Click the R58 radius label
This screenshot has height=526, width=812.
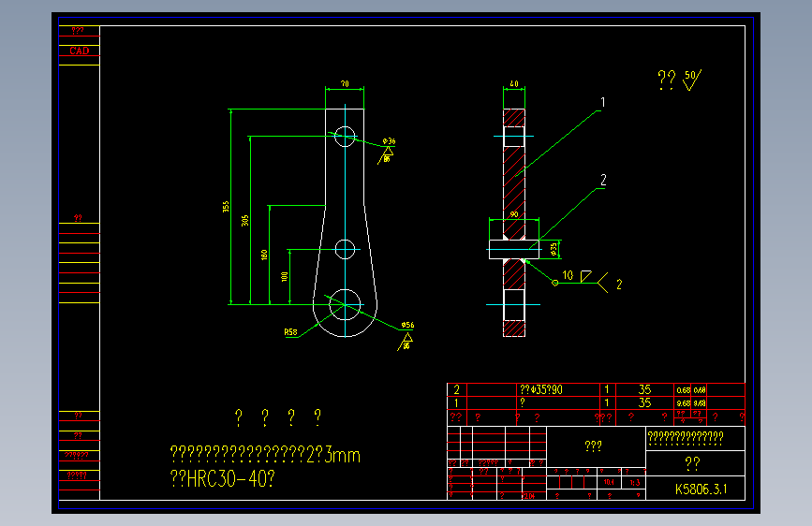click(291, 332)
